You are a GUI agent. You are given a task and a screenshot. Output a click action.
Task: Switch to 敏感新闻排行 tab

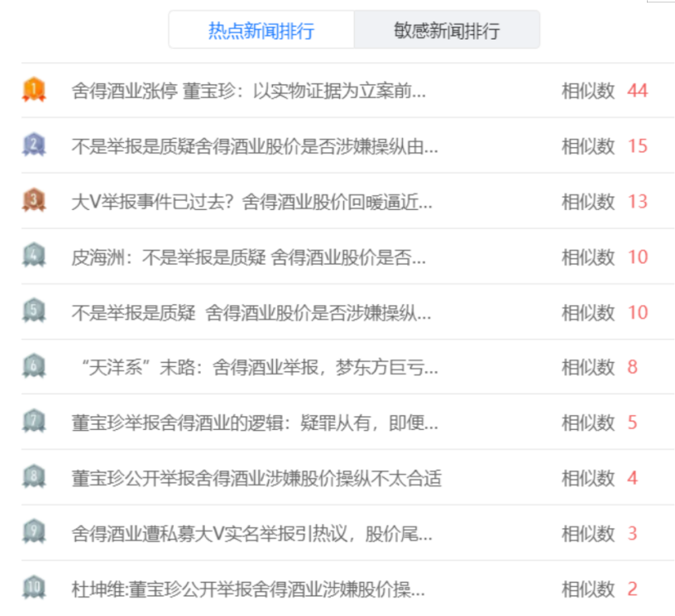click(x=447, y=30)
